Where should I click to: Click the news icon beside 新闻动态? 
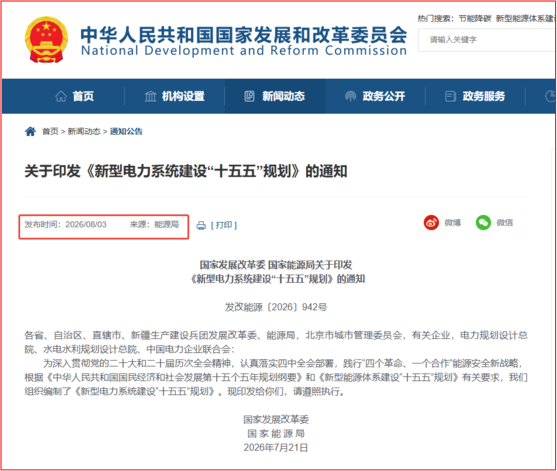tap(249, 96)
